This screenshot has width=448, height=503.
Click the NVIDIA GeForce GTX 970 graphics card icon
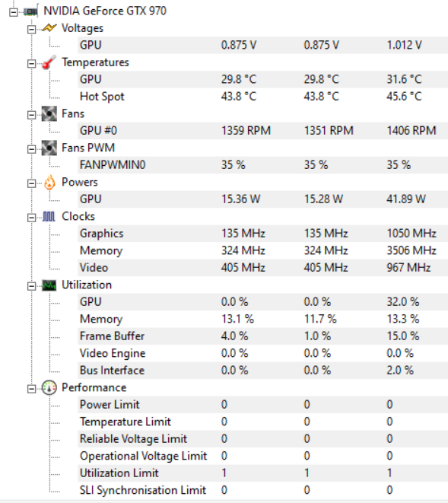tap(31, 11)
